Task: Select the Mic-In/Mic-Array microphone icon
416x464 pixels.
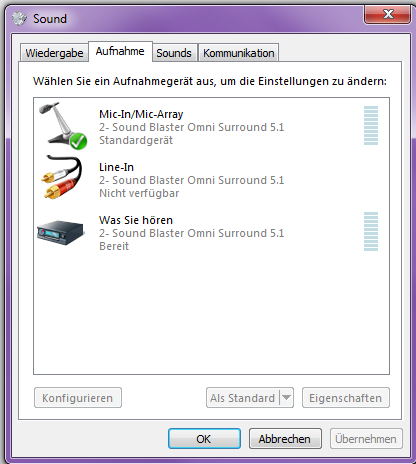Action: tap(62, 126)
